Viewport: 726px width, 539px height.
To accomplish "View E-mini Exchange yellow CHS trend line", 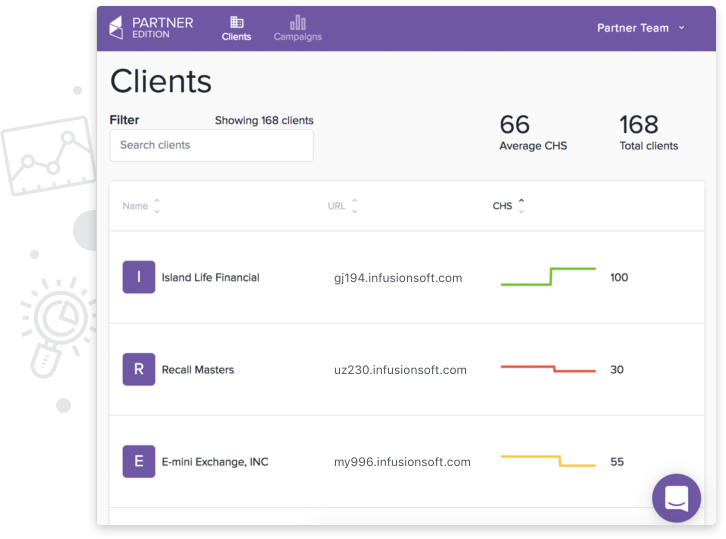I will pos(548,461).
